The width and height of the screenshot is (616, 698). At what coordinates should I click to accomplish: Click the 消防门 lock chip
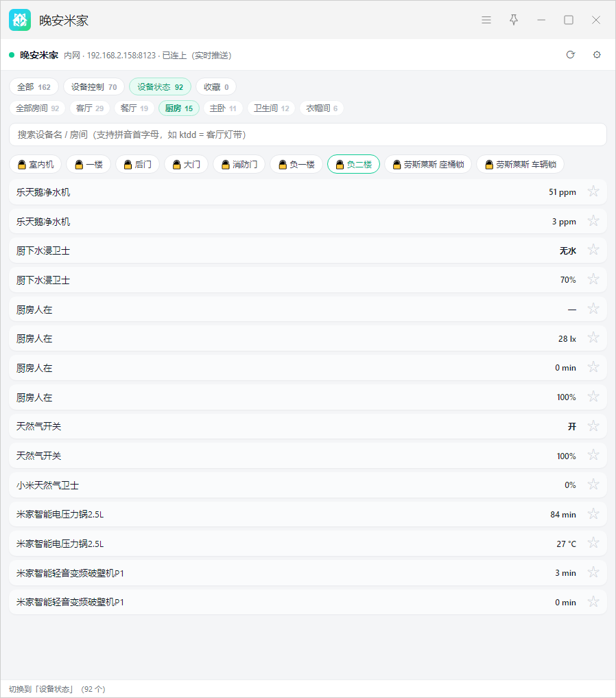tap(239, 164)
